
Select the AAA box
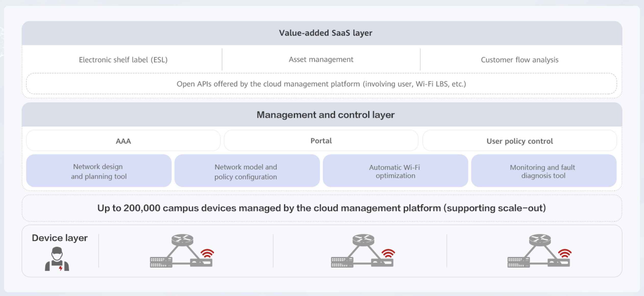point(123,141)
